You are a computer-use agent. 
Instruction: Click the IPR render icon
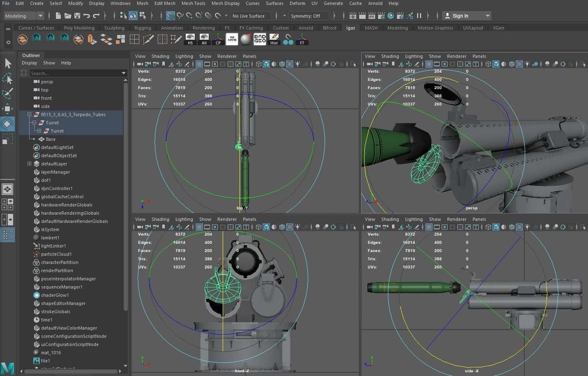coord(372,16)
